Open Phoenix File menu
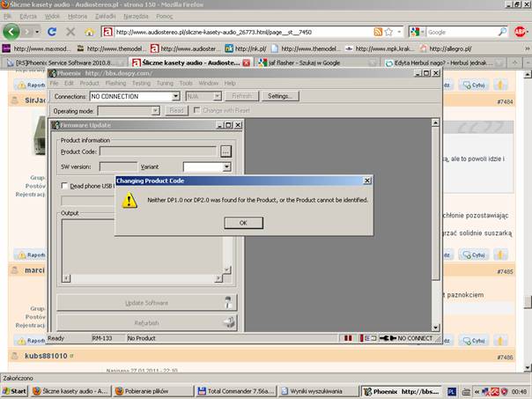This screenshot has height=399, width=532. click(x=54, y=83)
